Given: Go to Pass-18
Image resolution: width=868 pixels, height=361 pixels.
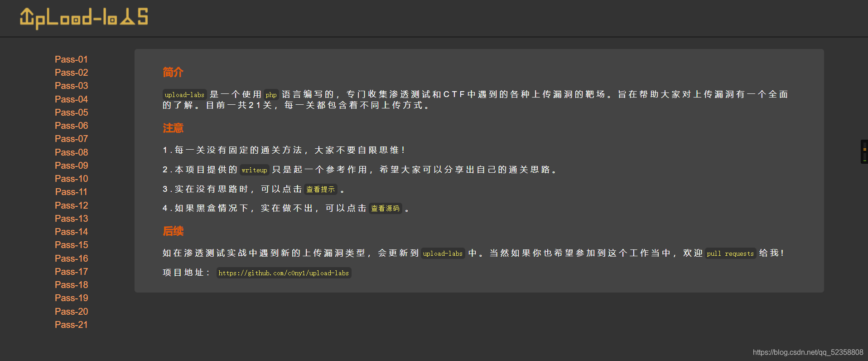Looking at the screenshot, I should tap(71, 285).
